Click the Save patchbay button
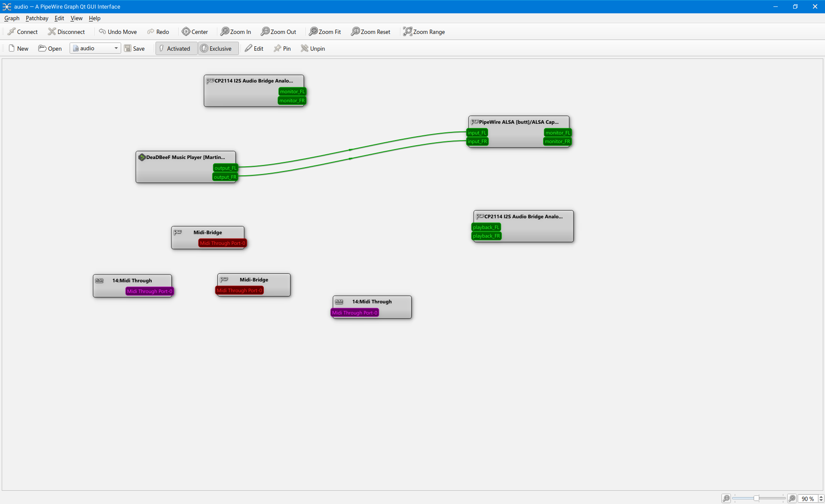Image resolution: width=825 pixels, height=504 pixels. click(134, 49)
